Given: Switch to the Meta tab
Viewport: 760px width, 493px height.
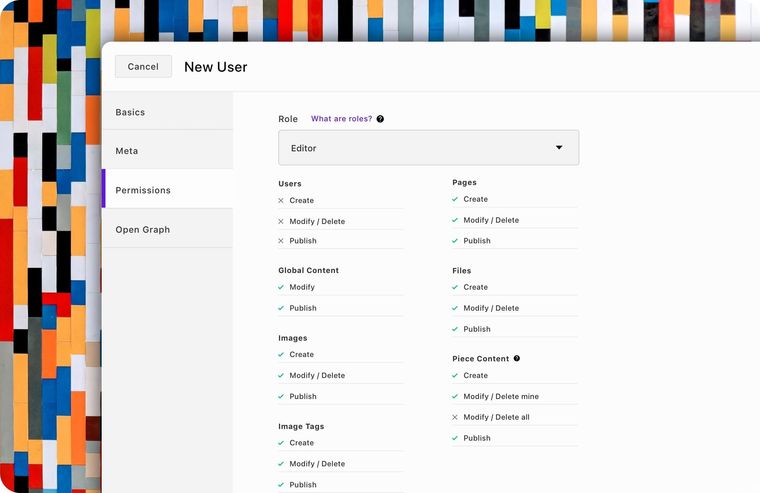Looking at the screenshot, I should [168, 151].
